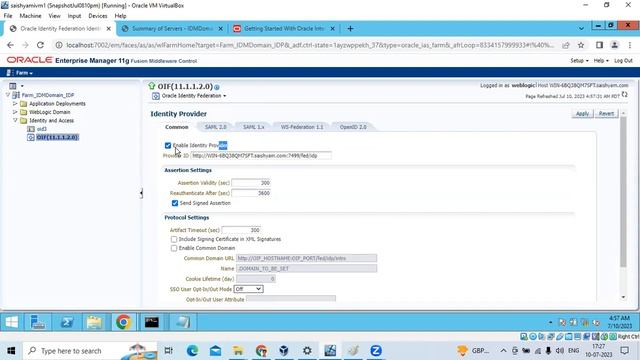Open Chrome side panel icon
Screen dimensions: 640x360
pos(599,45)
